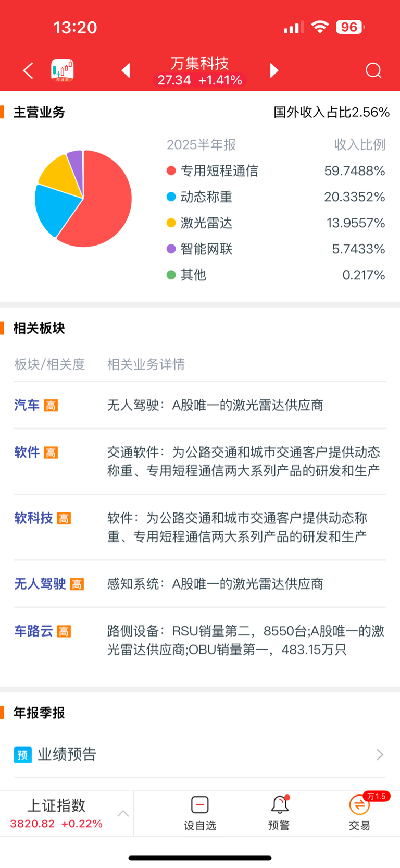Open 业绩预告 via the right chevron
This screenshot has height=868, width=400.
[380, 754]
